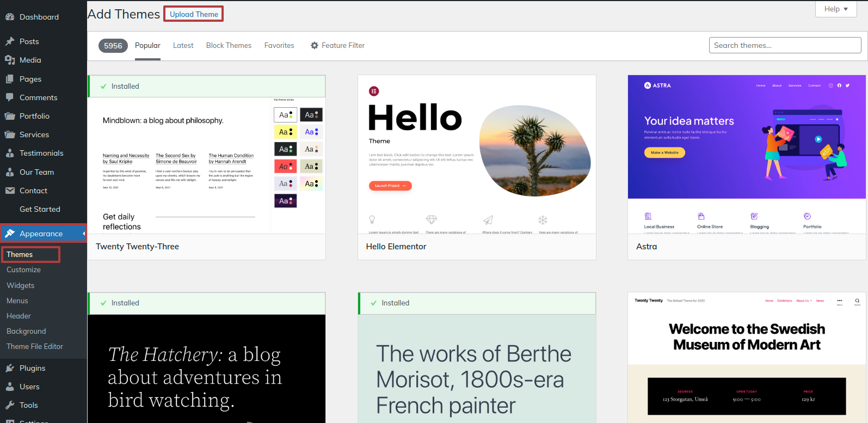Click the Feature Filter gear icon
This screenshot has height=423, width=868.
tap(315, 46)
